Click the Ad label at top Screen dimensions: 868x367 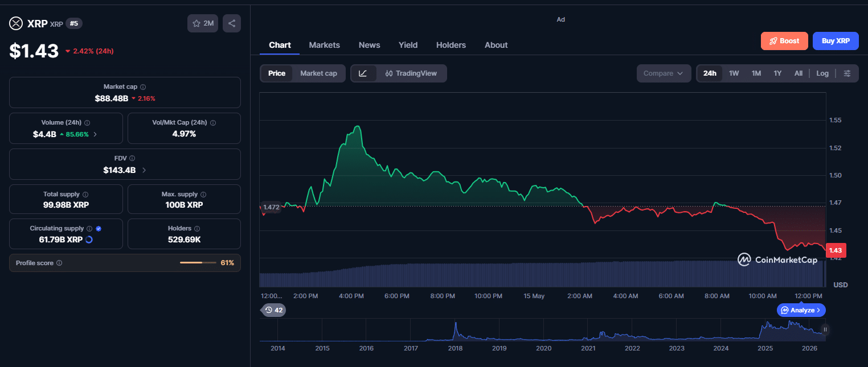(561, 19)
